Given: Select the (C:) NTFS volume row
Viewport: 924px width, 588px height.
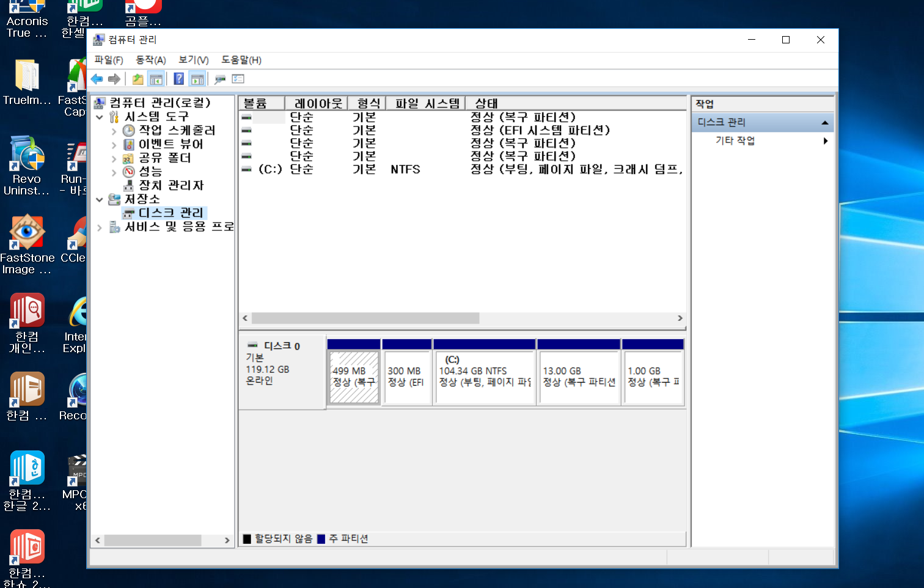Looking at the screenshot, I should tap(462, 169).
